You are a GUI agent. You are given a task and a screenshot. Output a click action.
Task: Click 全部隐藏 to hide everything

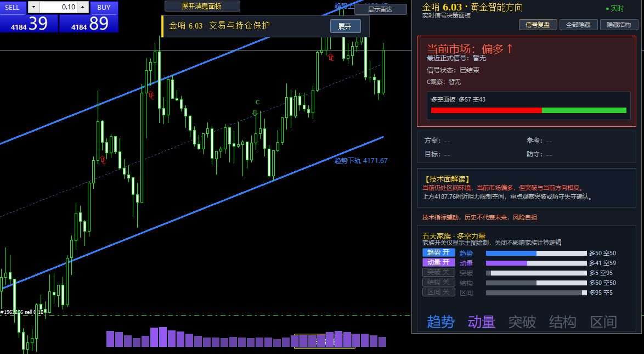pos(578,25)
